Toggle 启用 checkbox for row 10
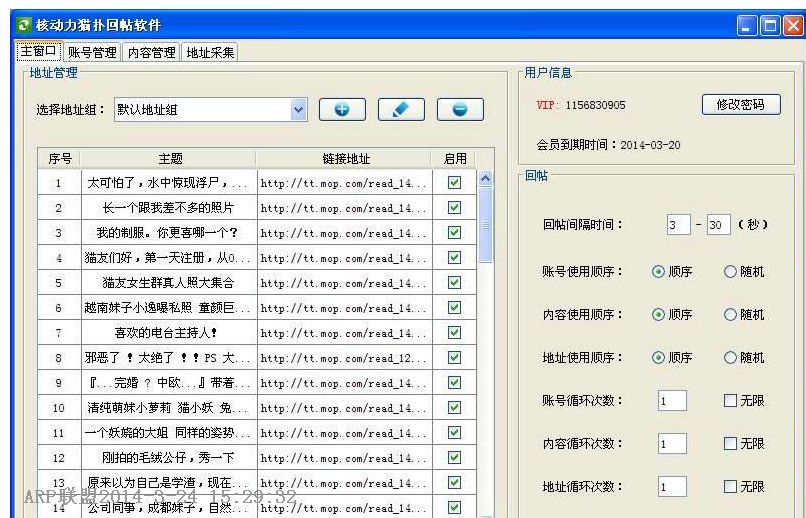The image size is (806, 518). pos(454,408)
